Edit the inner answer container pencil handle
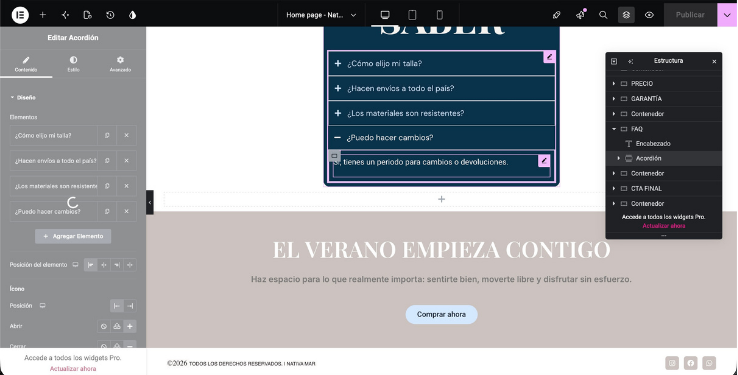This screenshot has height=375, width=738. pos(544,160)
